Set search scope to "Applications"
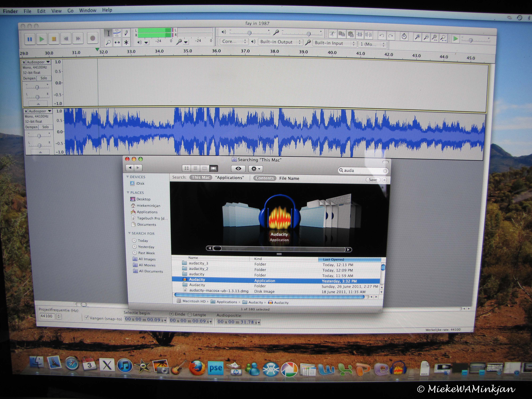 pos(230,178)
